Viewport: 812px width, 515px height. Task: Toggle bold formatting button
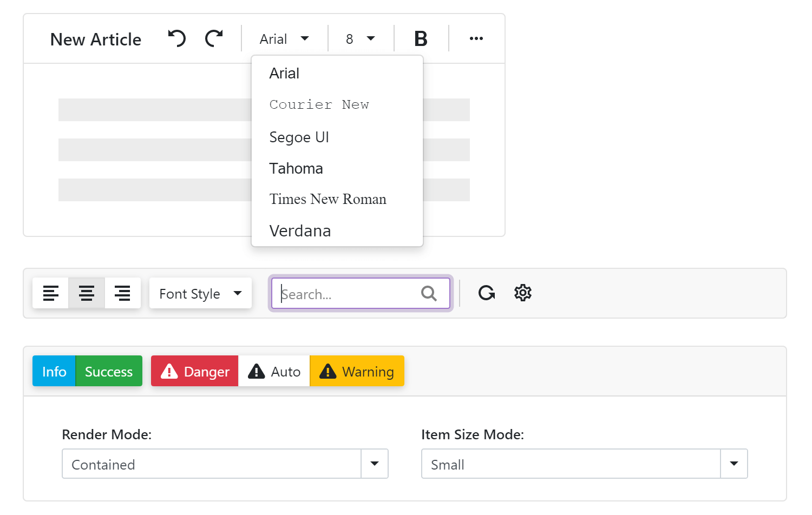tap(421, 38)
